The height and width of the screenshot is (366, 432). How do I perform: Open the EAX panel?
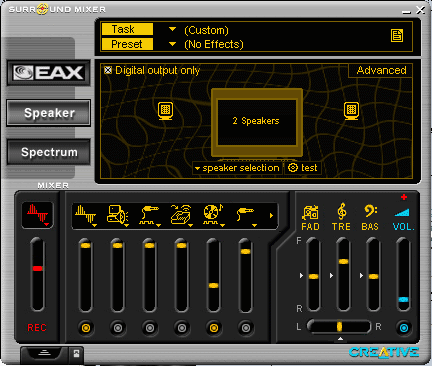pyautogui.click(x=49, y=73)
